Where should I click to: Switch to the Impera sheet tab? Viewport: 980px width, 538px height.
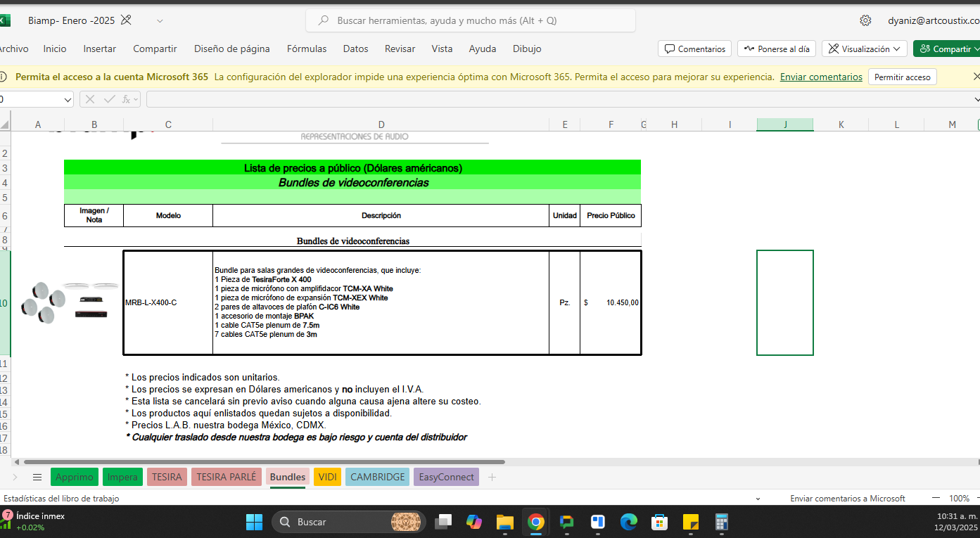(122, 477)
